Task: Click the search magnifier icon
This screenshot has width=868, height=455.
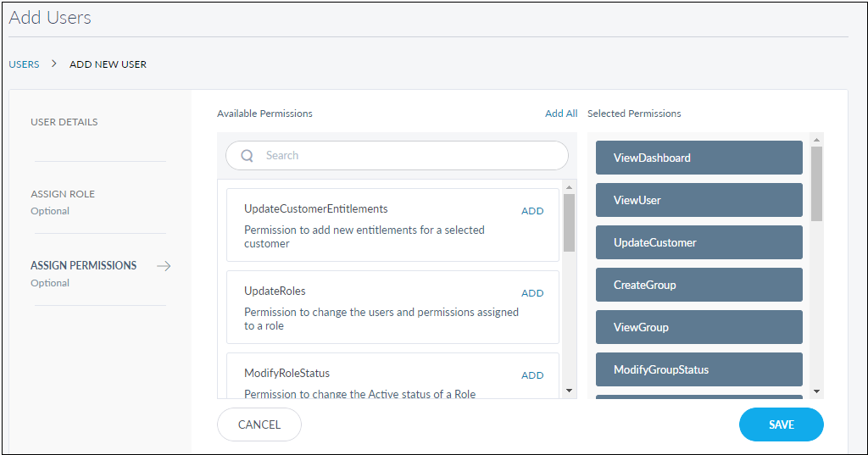Action: pos(248,156)
